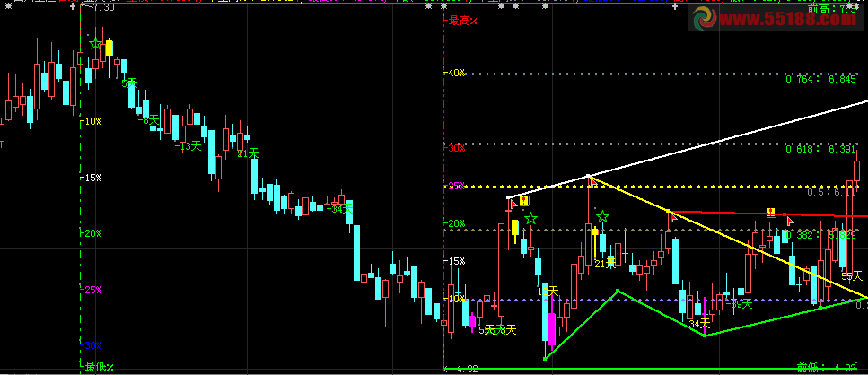Click the 前高 previous-high label

point(831,9)
